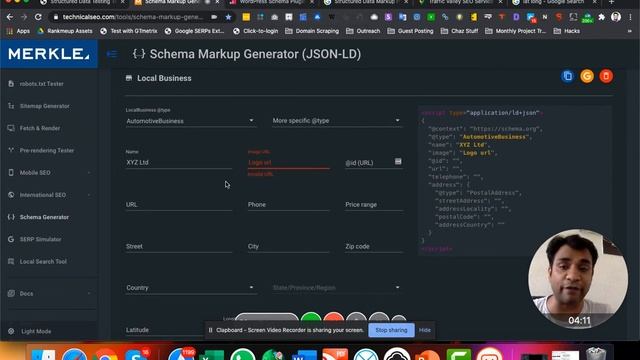The image size is (640, 360).
Task: Open Rankmeup Assets bookmark
Action: tap(65, 31)
